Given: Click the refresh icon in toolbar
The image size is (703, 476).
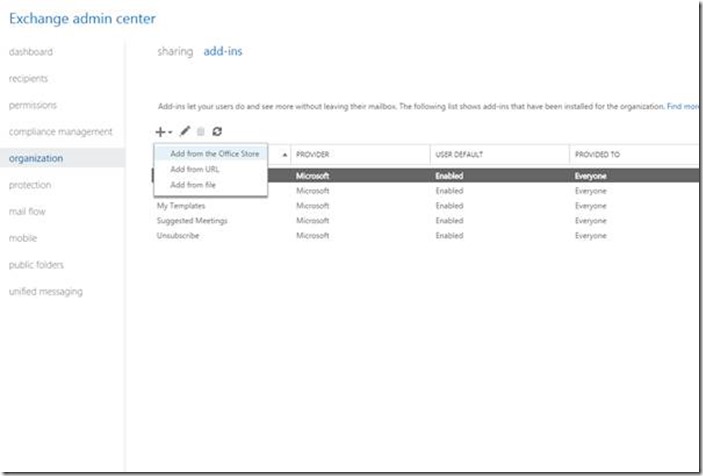Looking at the screenshot, I should 217,131.
